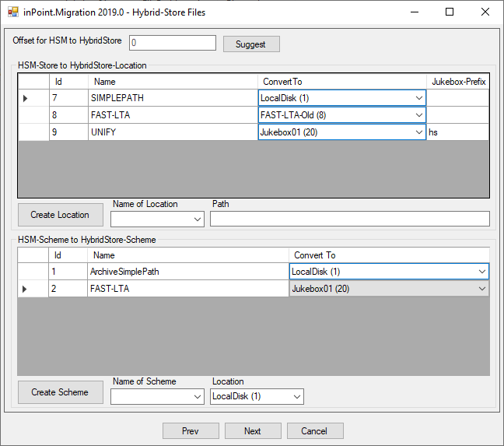504x446 pixels.
Task: Click the Name column header in store grid
Action: coord(173,82)
